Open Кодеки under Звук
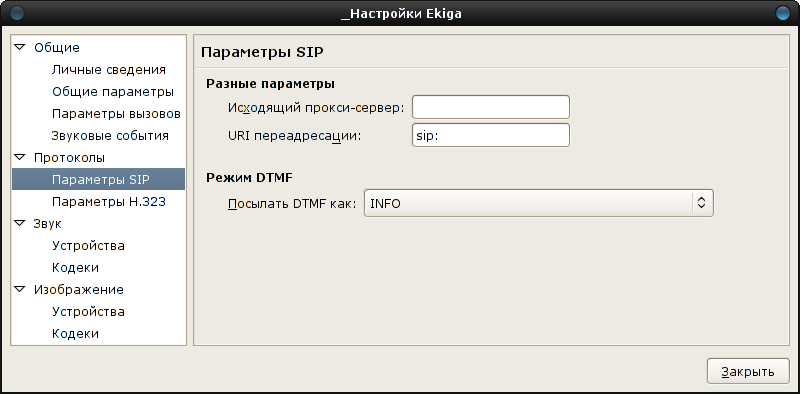The image size is (800, 394). tap(75, 267)
